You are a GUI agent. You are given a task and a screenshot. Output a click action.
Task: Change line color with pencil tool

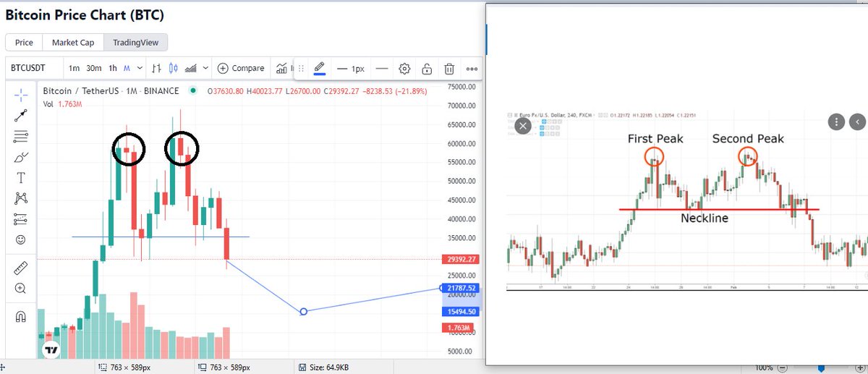pyautogui.click(x=320, y=69)
